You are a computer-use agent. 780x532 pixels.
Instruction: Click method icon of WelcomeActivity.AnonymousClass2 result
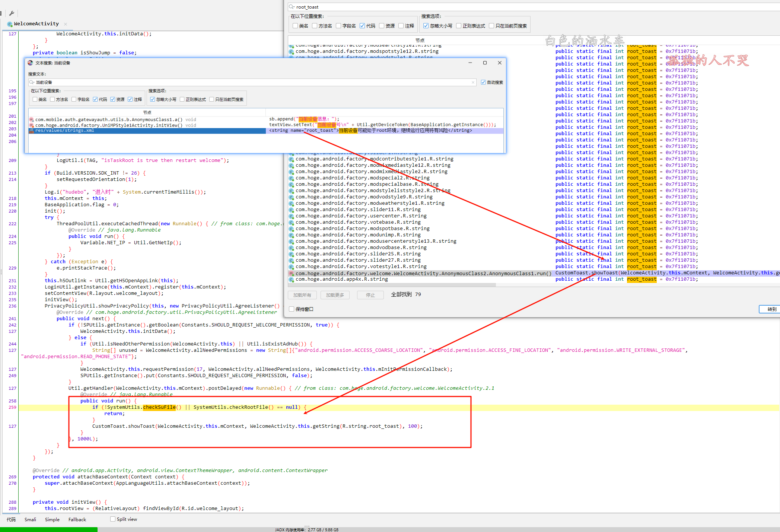coord(292,274)
